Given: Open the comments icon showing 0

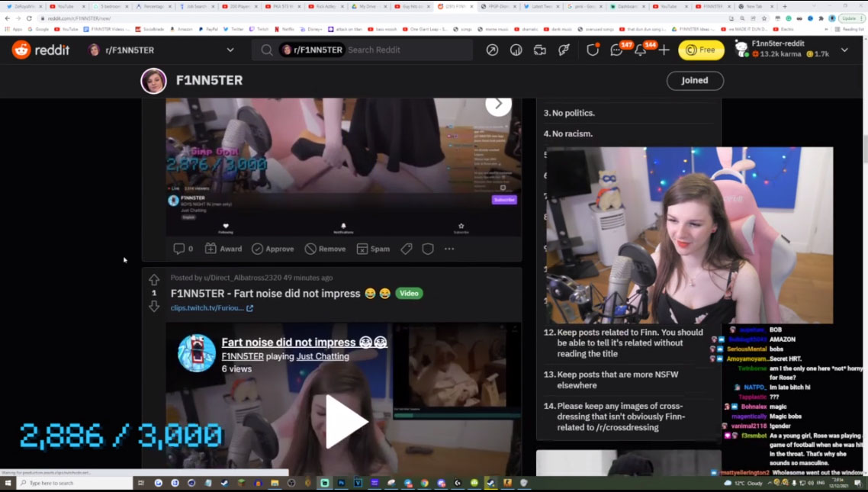Looking at the screenshot, I should point(183,249).
